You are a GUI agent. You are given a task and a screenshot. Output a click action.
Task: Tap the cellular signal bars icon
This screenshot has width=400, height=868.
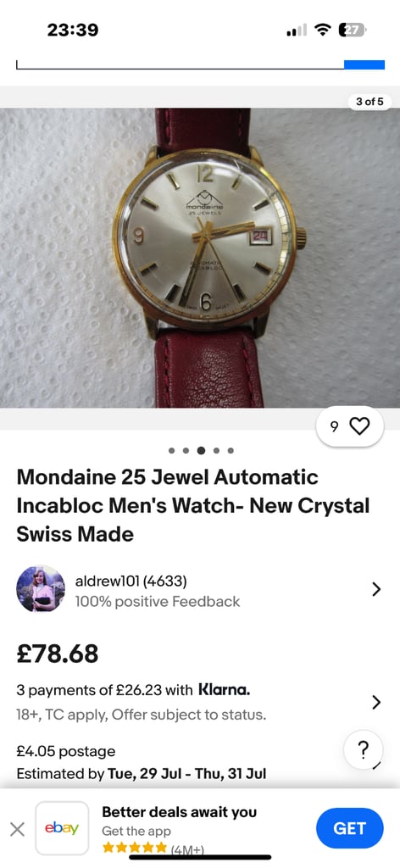click(x=297, y=31)
